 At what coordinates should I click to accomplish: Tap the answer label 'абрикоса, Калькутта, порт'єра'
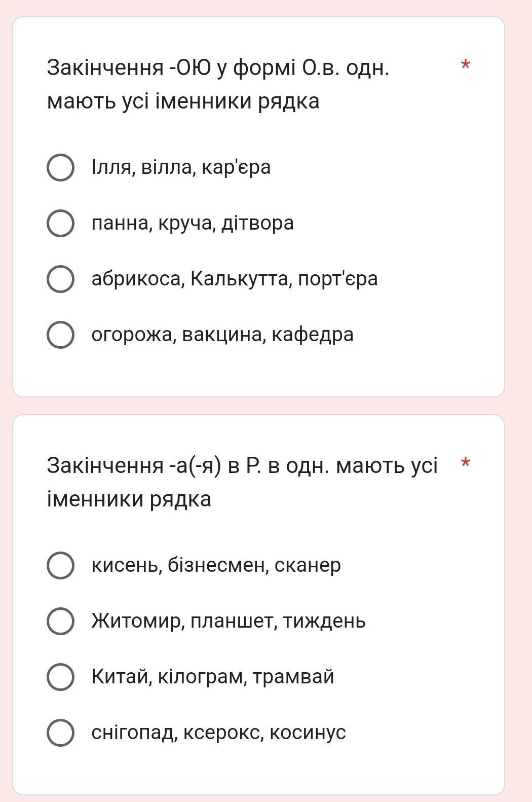[x=235, y=279]
